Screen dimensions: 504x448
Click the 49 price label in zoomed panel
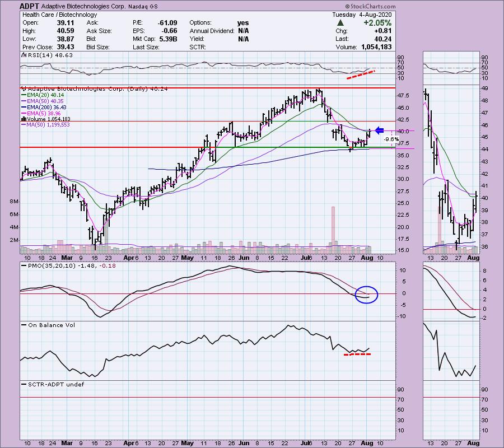[x=485, y=88]
